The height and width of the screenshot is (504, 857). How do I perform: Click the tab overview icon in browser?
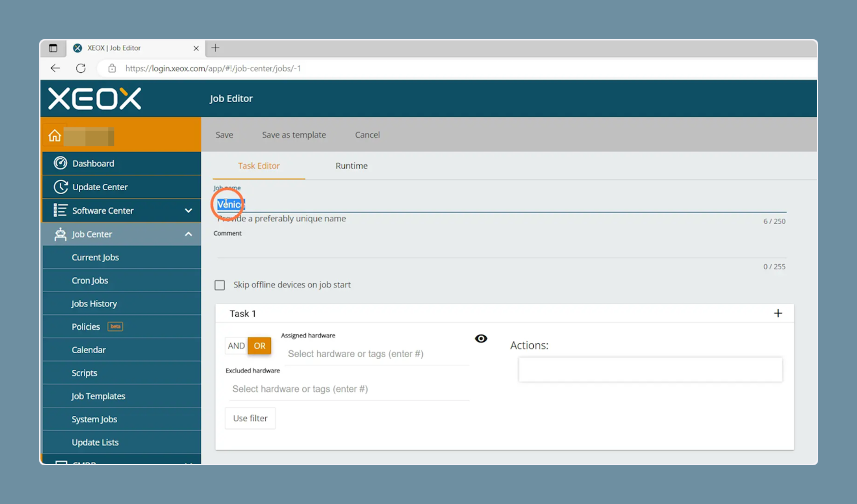point(53,48)
